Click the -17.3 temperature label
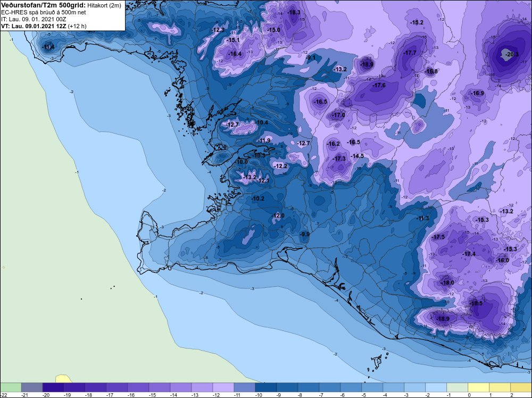 (x=339, y=159)
